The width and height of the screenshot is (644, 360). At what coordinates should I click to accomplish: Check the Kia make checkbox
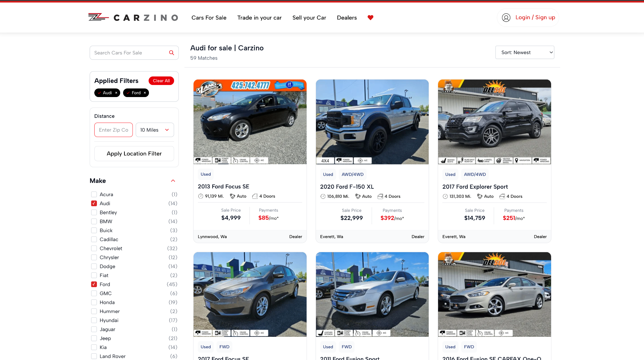pyautogui.click(x=94, y=348)
